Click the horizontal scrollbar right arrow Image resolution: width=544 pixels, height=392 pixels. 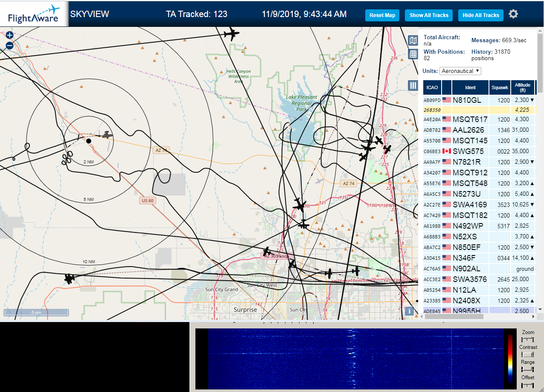tap(533, 317)
